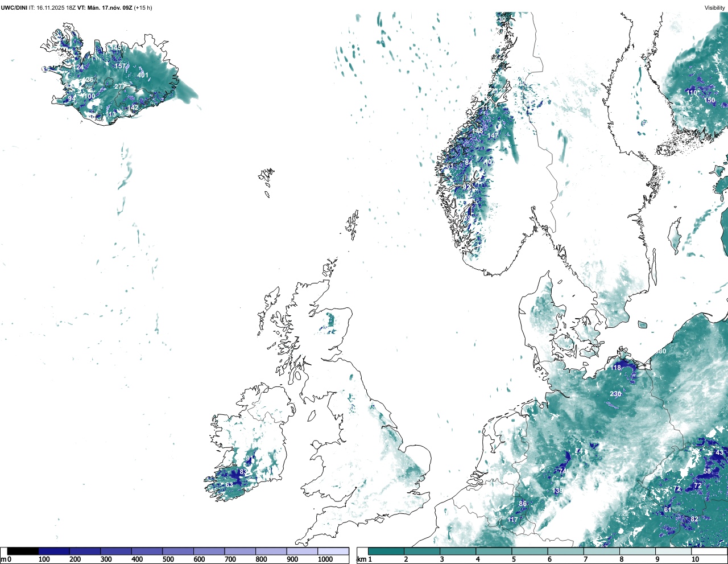Click the '277' value in central Iceland
Image resolution: width=728 pixels, height=564 pixels.
pos(119,87)
